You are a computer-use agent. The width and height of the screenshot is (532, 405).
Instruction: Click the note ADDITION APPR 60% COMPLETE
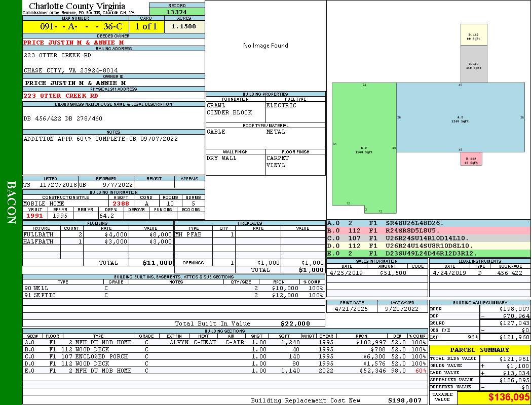100,139
